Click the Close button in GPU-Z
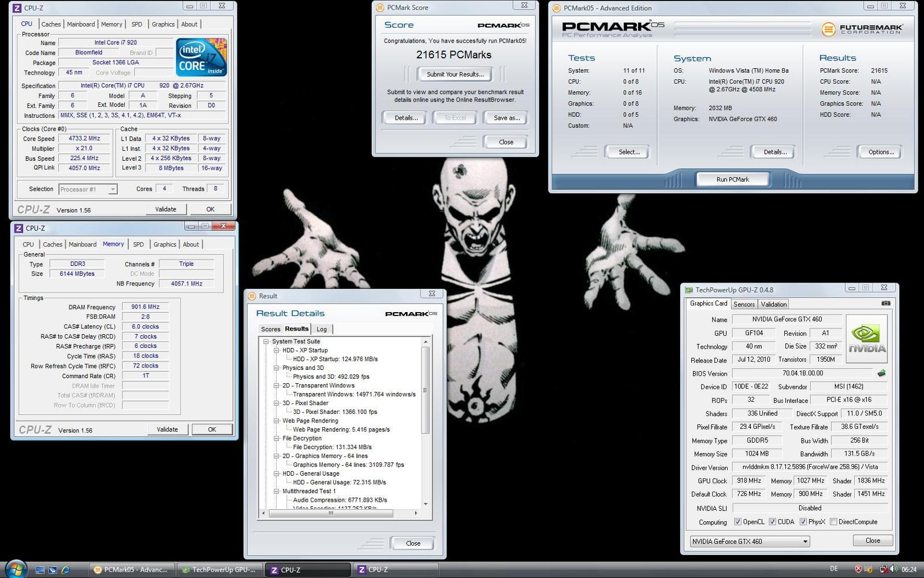 (x=873, y=541)
